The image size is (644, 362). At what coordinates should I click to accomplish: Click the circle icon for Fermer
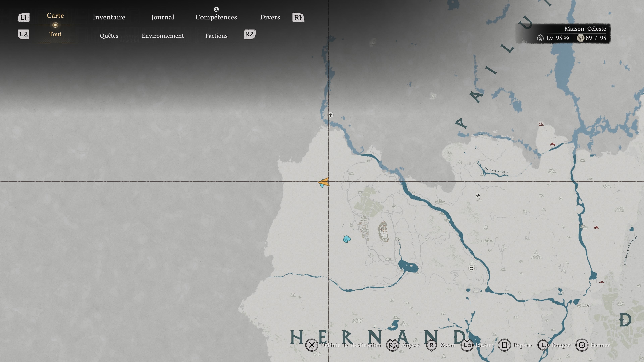tap(582, 345)
